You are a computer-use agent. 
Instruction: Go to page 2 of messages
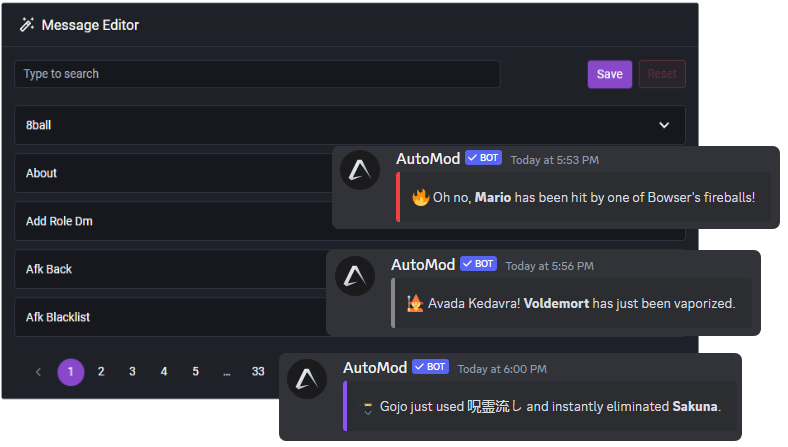coord(101,372)
